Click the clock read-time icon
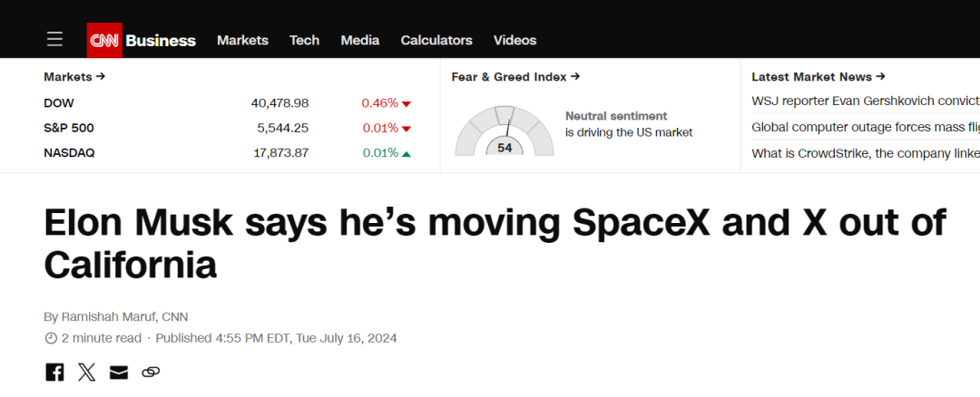Viewport: 980px width, 397px height. point(51,338)
